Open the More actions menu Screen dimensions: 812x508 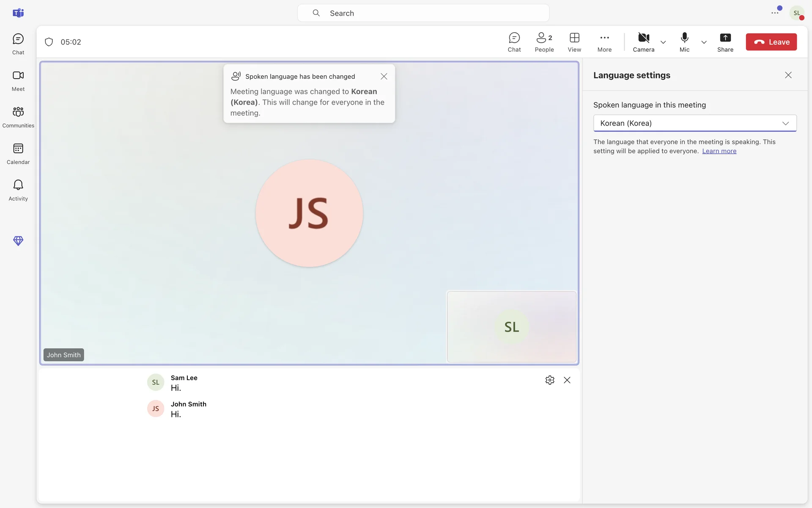point(604,42)
